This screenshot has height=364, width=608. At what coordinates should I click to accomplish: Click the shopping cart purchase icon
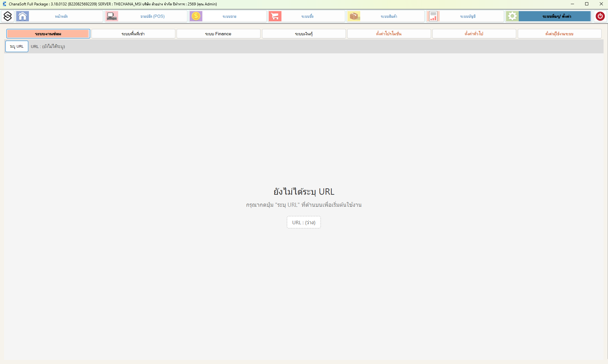(275, 16)
